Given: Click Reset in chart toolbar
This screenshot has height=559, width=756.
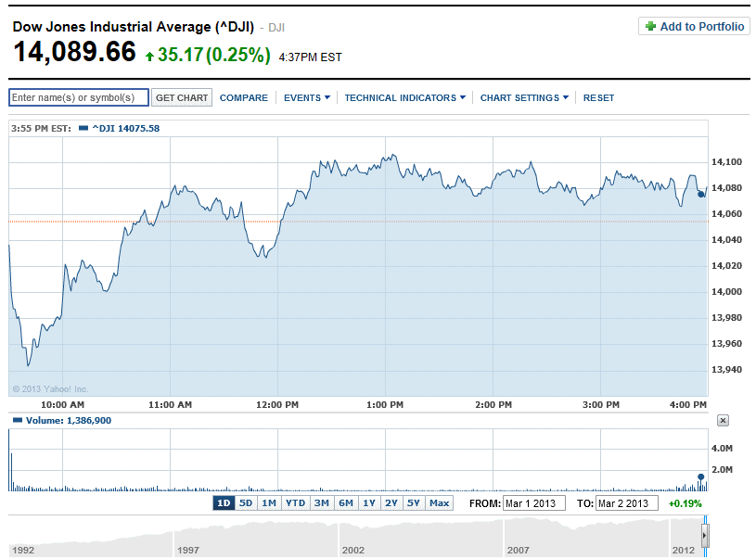Looking at the screenshot, I should coord(598,98).
